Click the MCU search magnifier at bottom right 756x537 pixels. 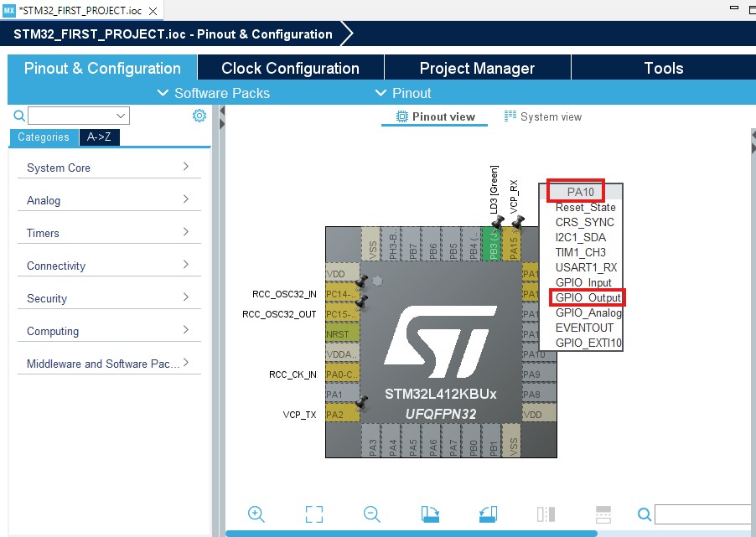click(x=643, y=514)
